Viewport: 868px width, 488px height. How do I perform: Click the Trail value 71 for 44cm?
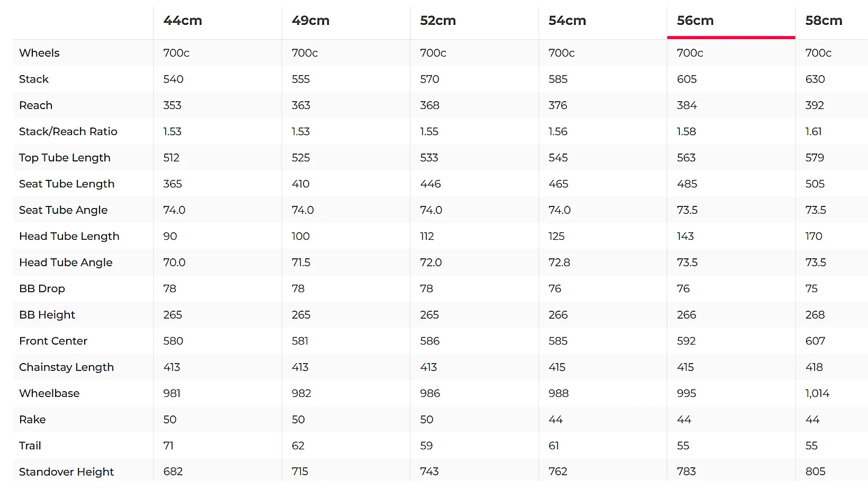[x=168, y=446]
